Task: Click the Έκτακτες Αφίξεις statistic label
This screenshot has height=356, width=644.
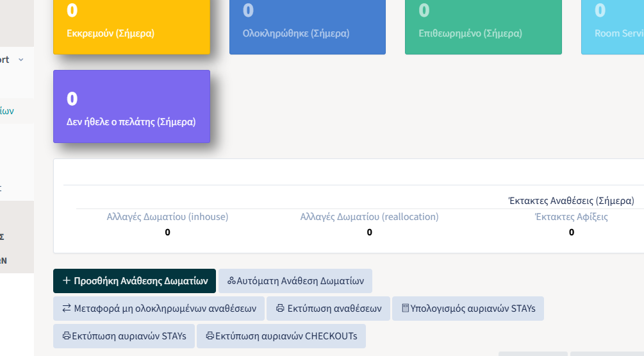Action: point(572,217)
